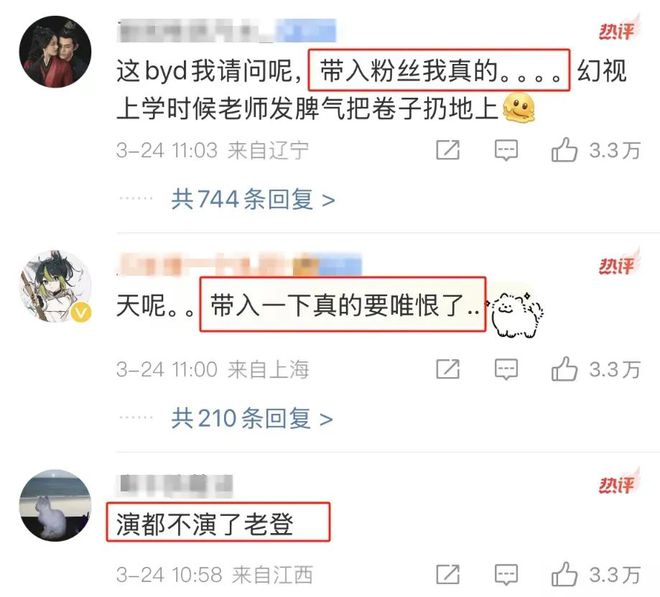
Task: Share the comment from 江西
Action: pos(447,574)
